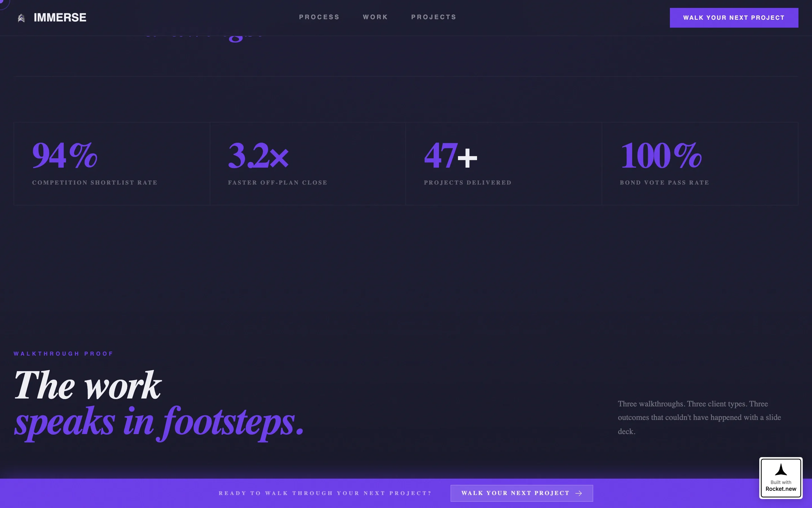Open the Built with Rocket.new badge

[x=781, y=478]
